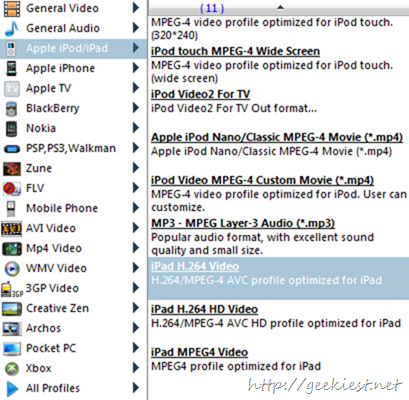Open the All Profiles category
The height and width of the screenshot is (400, 409).
(x=73, y=388)
